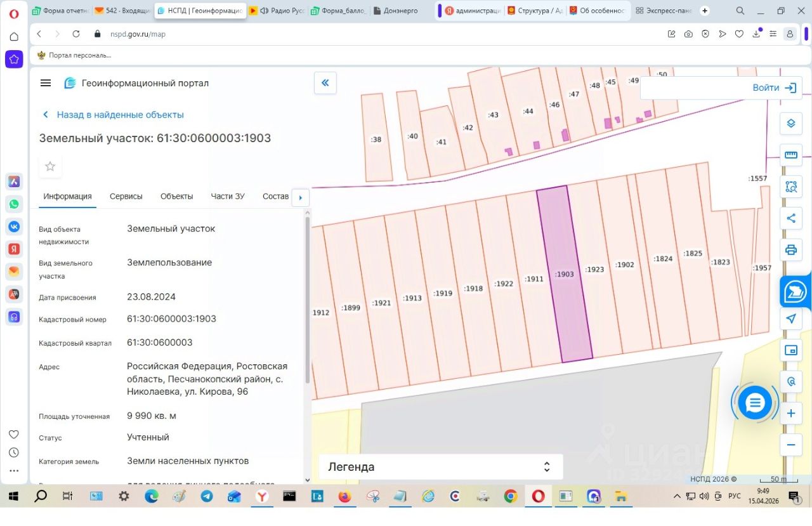The height and width of the screenshot is (526, 812).
Task: Zoom out on the map with minus button
Action: click(790, 445)
